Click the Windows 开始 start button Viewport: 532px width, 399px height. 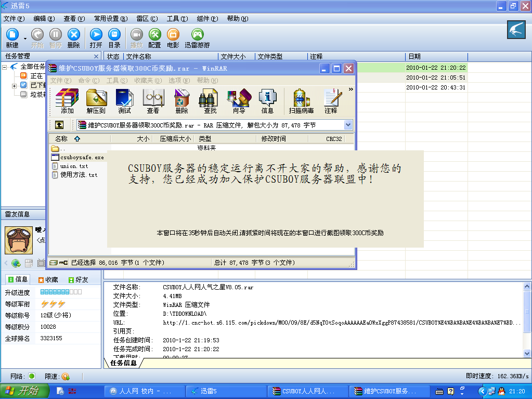click(x=24, y=391)
